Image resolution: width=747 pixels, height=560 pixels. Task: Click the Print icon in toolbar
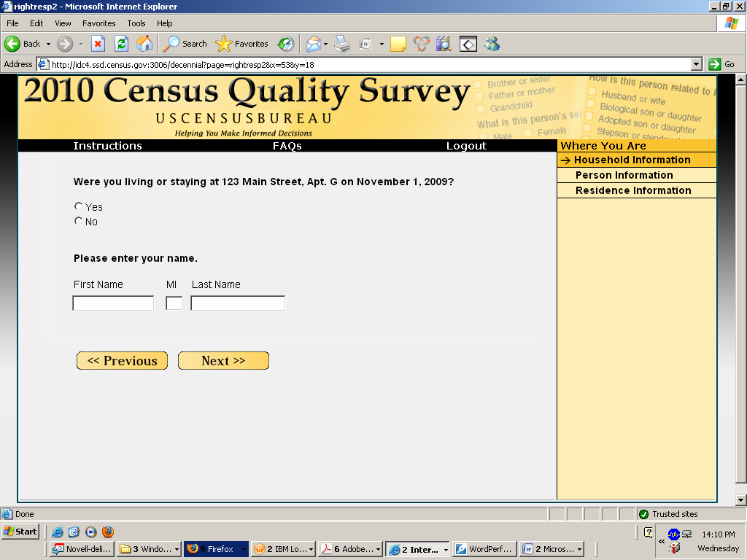pos(342,44)
